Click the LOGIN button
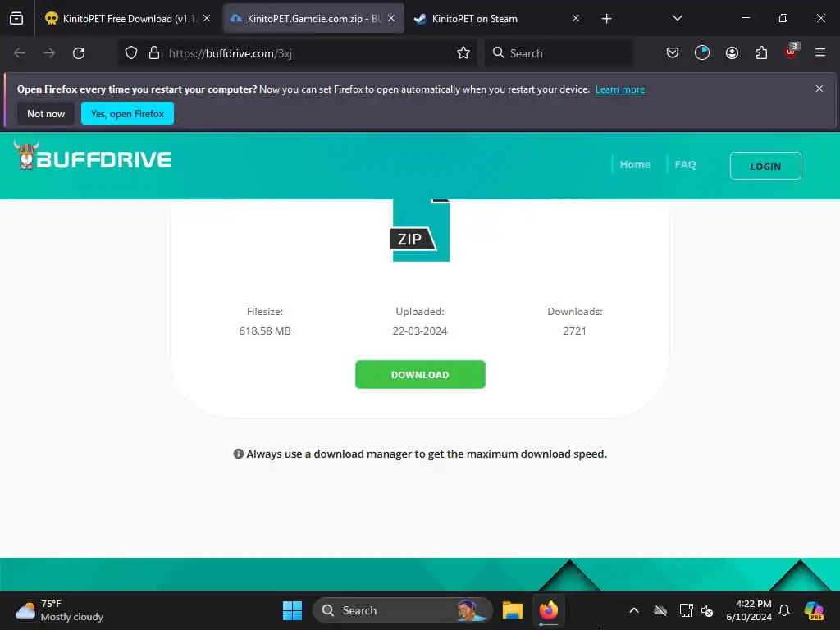 coord(765,166)
